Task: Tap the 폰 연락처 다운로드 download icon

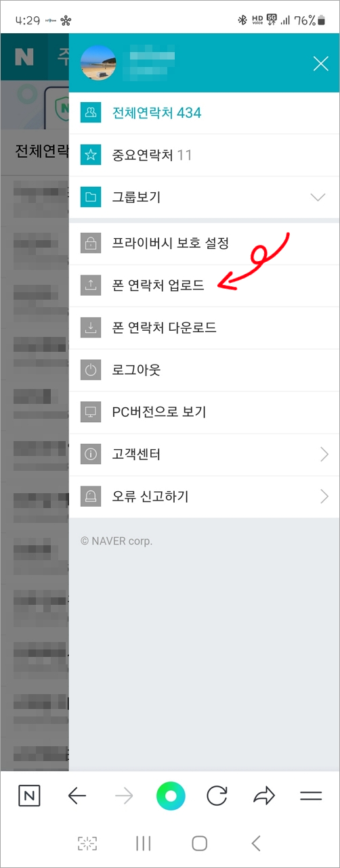Action: tap(91, 328)
